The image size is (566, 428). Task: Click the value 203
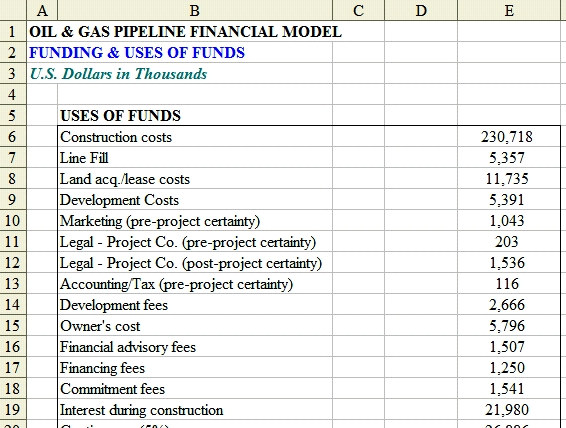(x=507, y=241)
